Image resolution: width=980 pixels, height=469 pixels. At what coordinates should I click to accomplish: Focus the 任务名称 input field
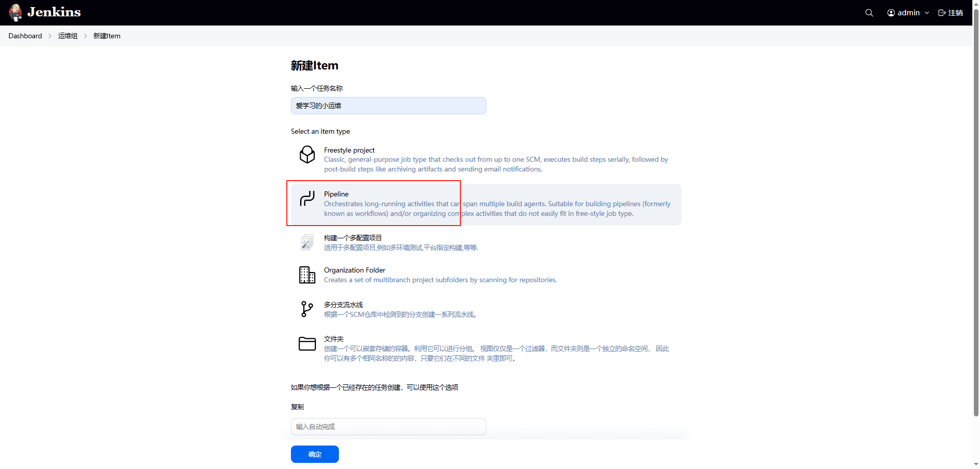point(388,106)
